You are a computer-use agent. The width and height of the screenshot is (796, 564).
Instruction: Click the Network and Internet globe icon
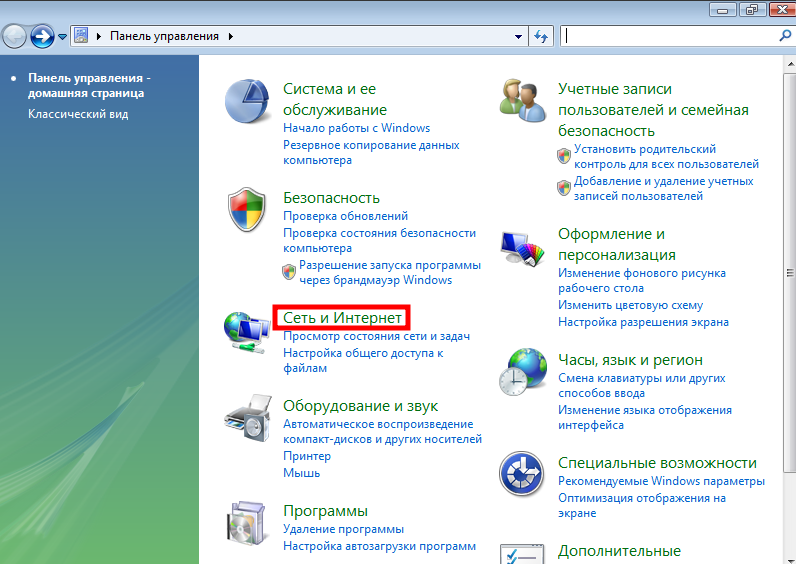pyautogui.click(x=247, y=333)
